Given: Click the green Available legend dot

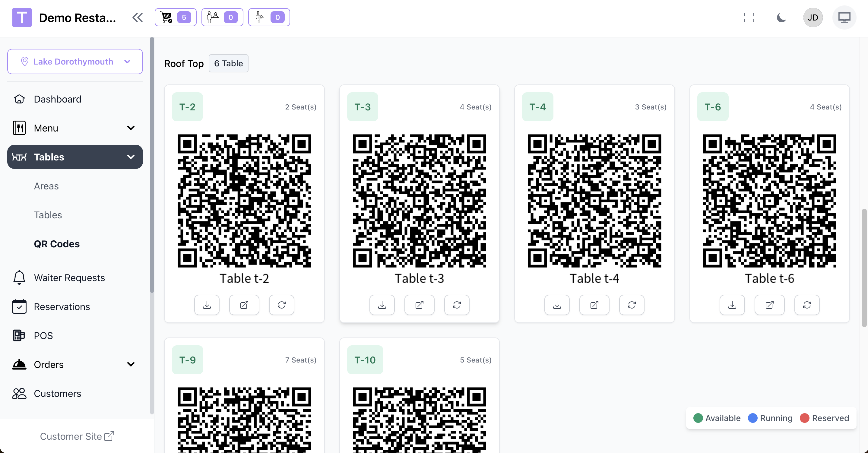Looking at the screenshot, I should click(698, 418).
